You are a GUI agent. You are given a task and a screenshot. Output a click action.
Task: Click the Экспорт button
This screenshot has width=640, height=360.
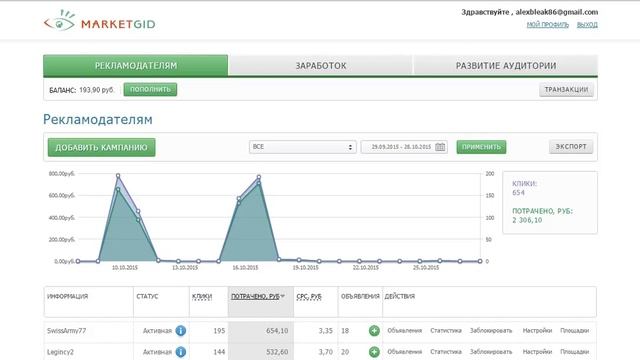click(571, 147)
